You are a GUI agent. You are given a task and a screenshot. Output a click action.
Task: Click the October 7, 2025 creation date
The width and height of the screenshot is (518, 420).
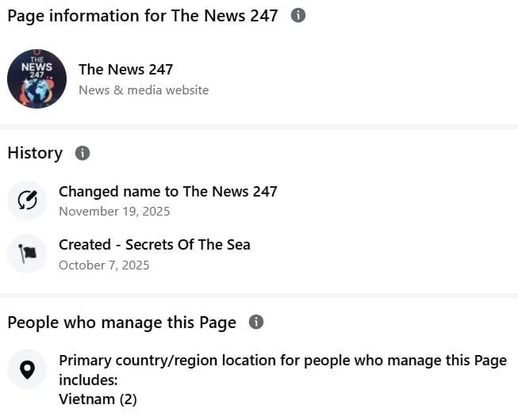point(104,265)
